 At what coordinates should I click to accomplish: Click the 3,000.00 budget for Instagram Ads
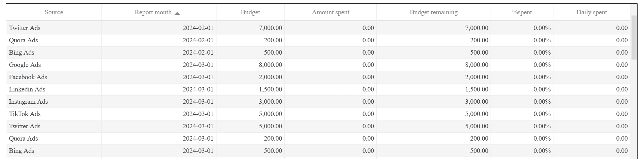[270, 102]
